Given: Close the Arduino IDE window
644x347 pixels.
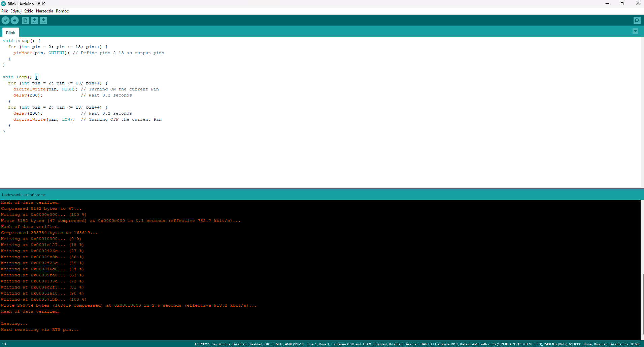Looking at the screenshot, I should click(x=638, y=4).
